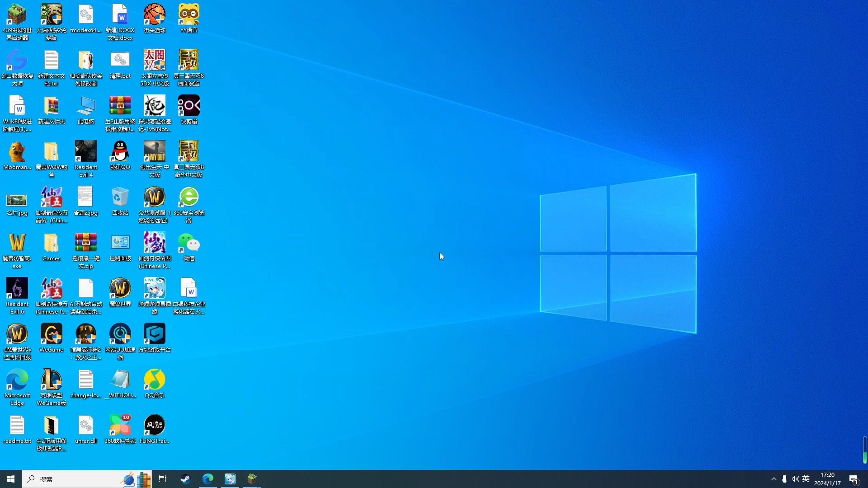Open the Minecraft block taskbar app
The width and height of the screenshot is (868, 488).
click(x=252, y=479)
